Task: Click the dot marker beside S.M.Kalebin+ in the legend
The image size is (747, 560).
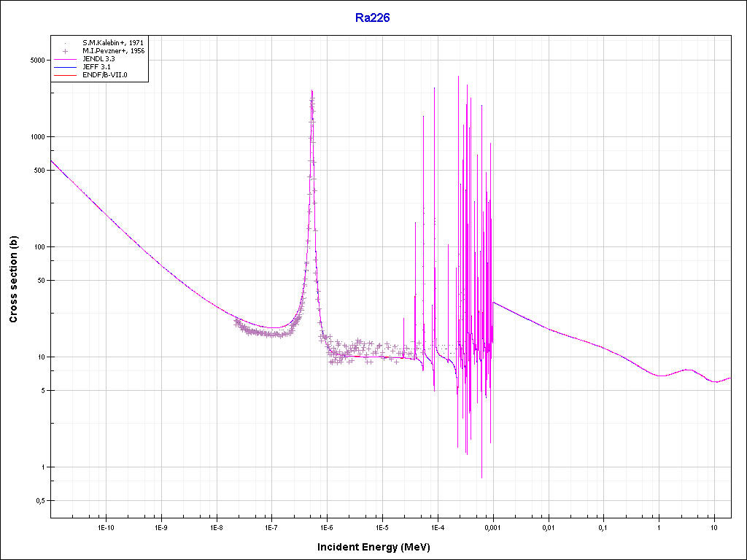Action: coord(66,43)
